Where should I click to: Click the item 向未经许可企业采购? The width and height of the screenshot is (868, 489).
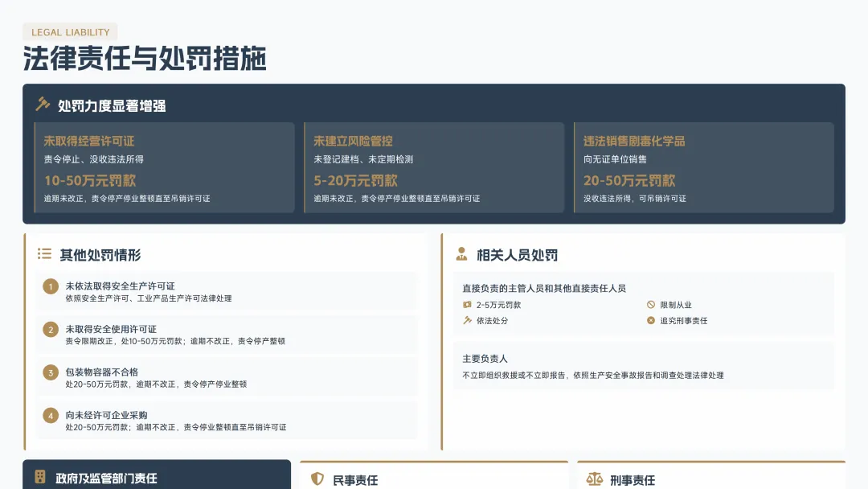[106, 415]
